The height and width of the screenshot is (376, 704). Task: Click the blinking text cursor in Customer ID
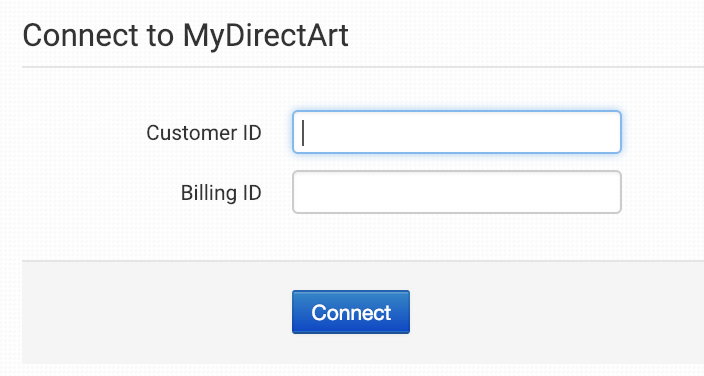click(304, 133)
